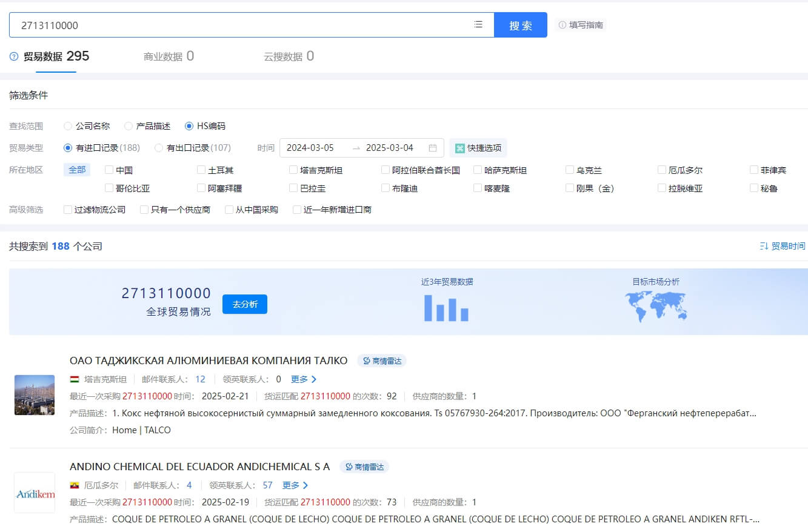The image size is (808, 532).
Task: Check the 巴拉圭 region checkbox
Action: 293,188
